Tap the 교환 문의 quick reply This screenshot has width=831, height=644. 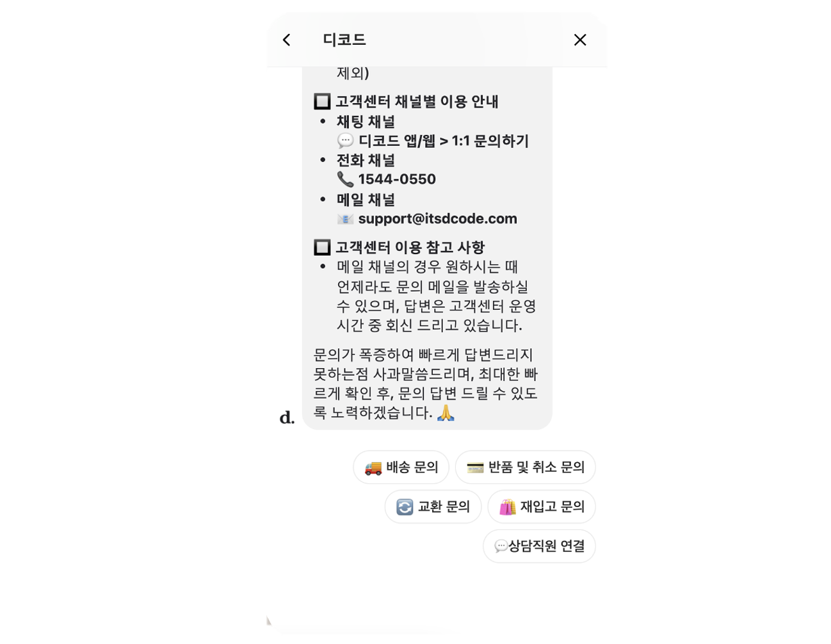433,507
